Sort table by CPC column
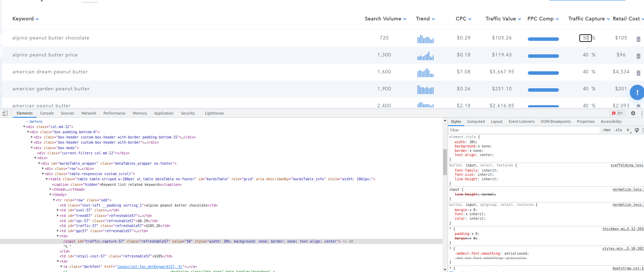 click(x=464, y=19)
